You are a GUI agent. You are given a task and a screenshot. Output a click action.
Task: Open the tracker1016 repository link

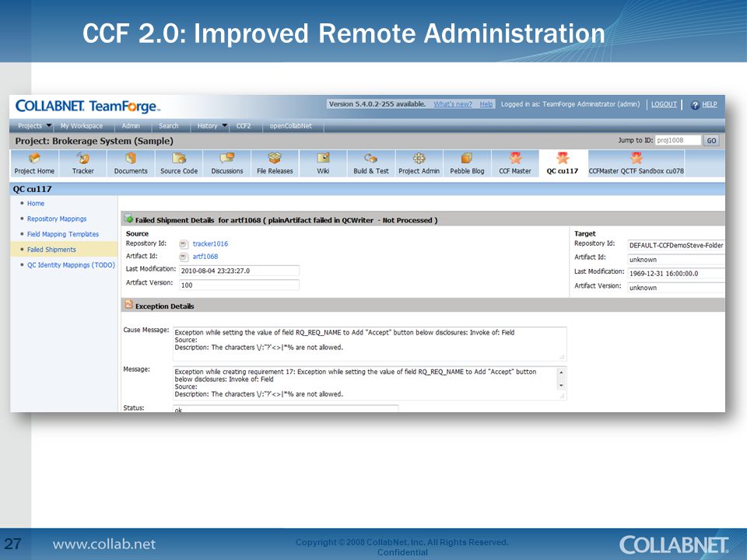pos(210,243)
